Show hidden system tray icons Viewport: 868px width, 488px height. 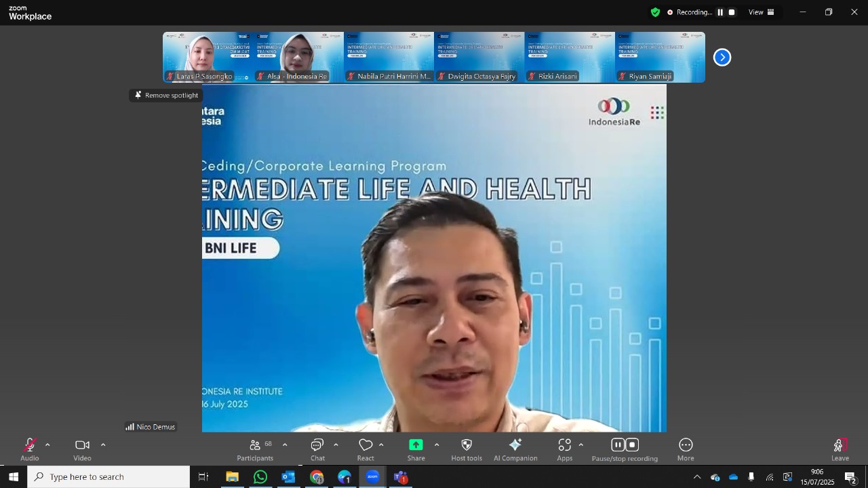pyautogui.click(x=696, y=477)
